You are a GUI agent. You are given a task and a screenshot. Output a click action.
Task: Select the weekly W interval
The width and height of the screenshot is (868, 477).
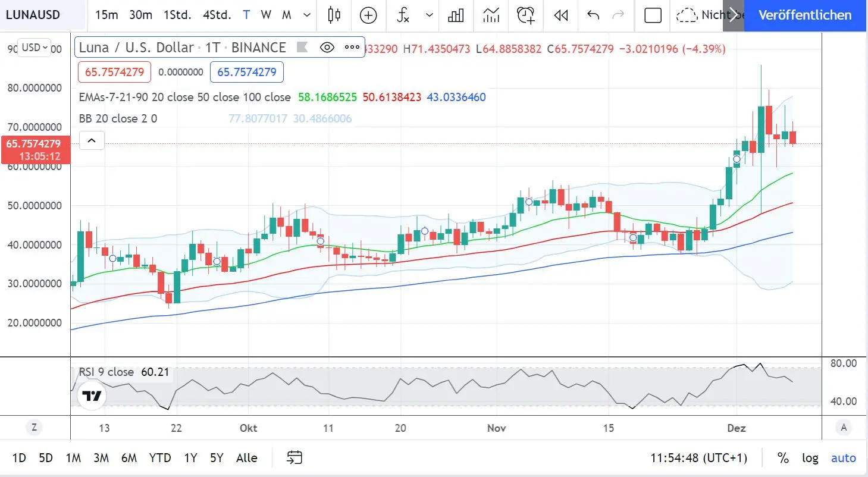(266, 15)
